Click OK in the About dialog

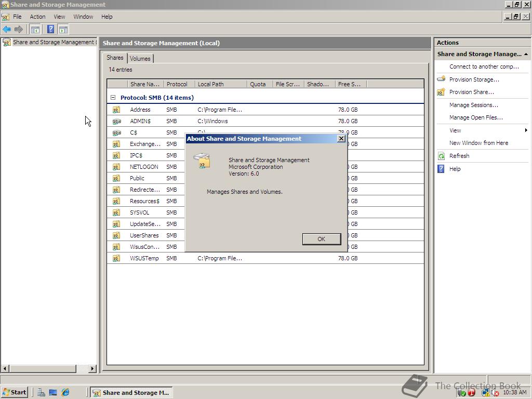[x=321, y=239]
